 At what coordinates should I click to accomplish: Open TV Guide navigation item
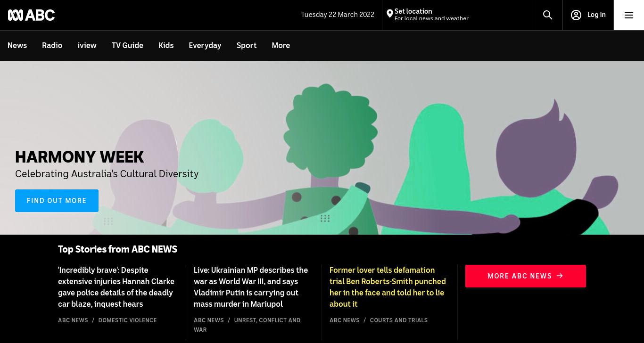point(127,46)
